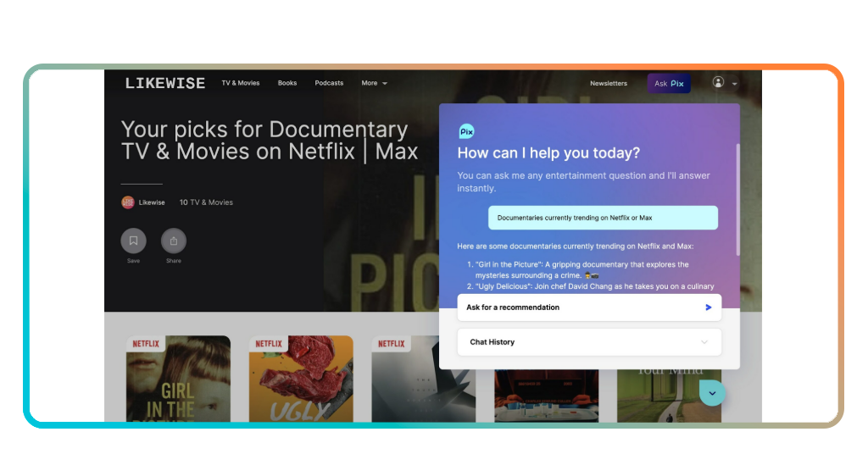Screen dimensions: 868x454
Task: Click the Ask Pix button
Action: point(669,84)
